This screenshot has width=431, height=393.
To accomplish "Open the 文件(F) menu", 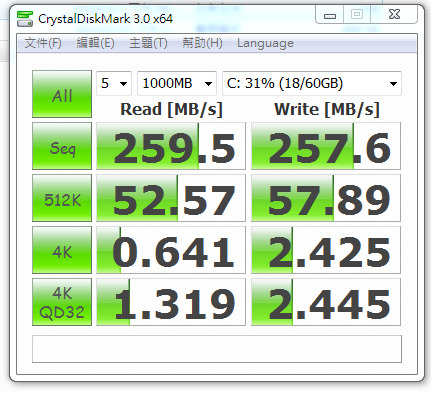I will click(43, 43).
